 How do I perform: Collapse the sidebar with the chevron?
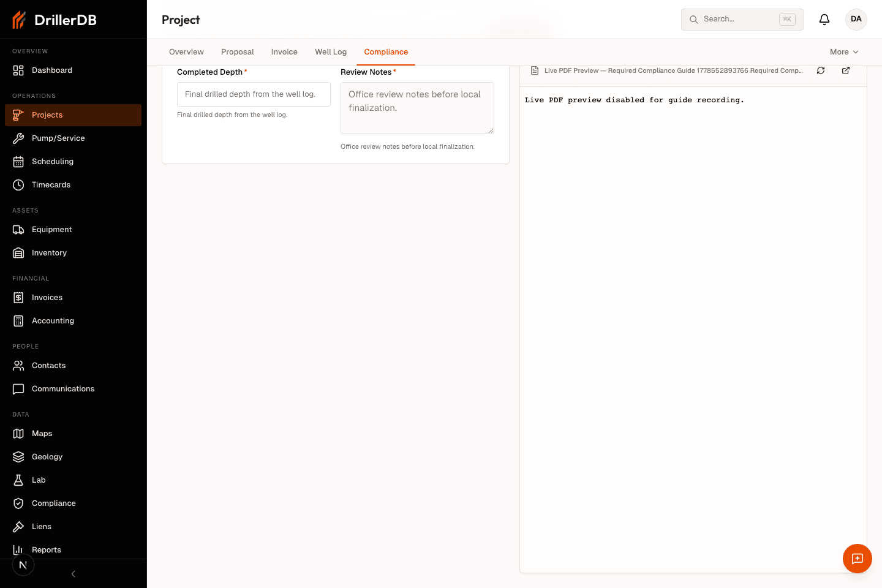click(x=73, y=574)
